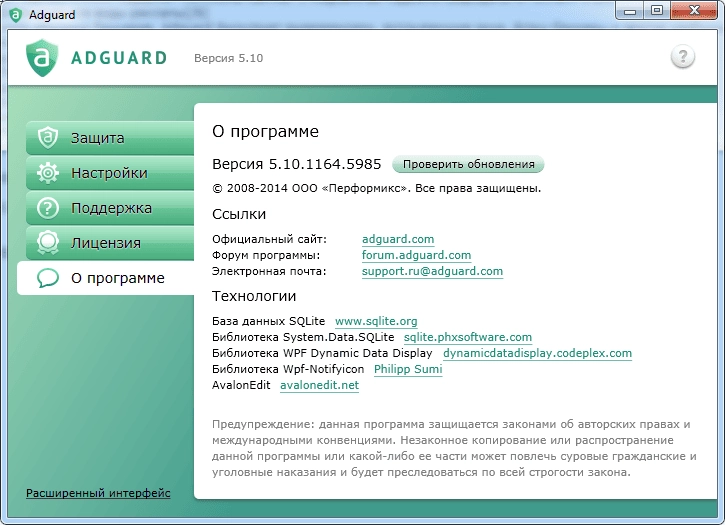Click Проверить обновления button
Viewport: 725px width, 525px height.
(468, 164)
